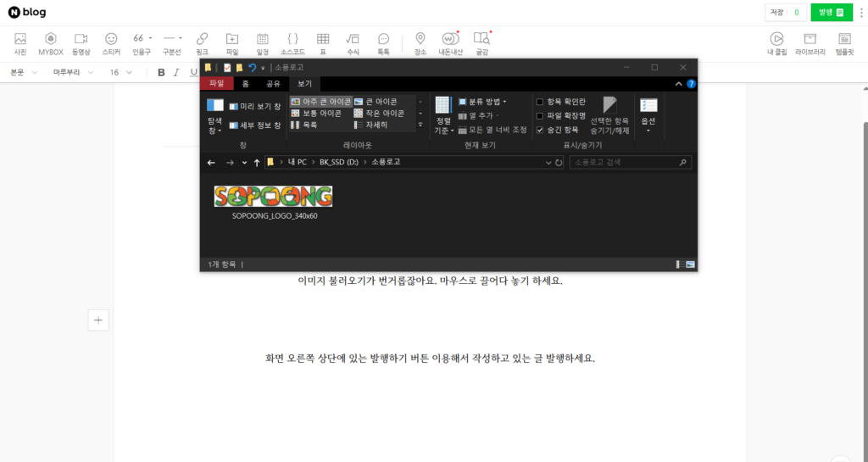
Task: Insert source code with 소스코드 icon
Action: pyautogui.click(x=292, y=44)
